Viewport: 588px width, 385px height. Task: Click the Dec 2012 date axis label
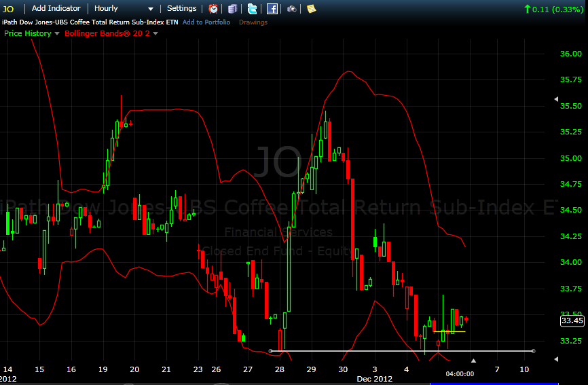[375, 379]
